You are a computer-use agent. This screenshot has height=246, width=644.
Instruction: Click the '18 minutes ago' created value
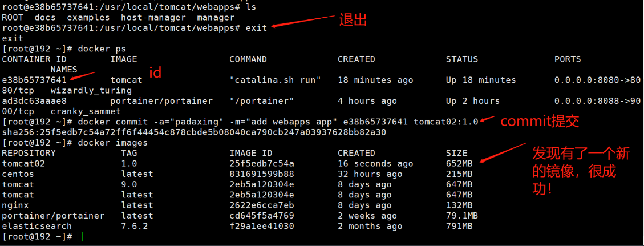(x=375, y=80)
